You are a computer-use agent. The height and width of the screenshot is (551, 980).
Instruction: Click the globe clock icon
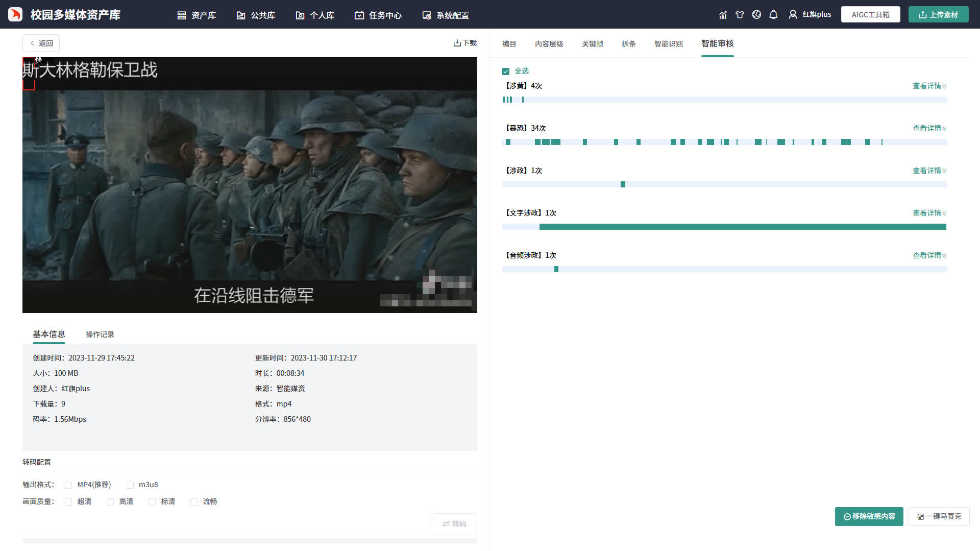756,15
